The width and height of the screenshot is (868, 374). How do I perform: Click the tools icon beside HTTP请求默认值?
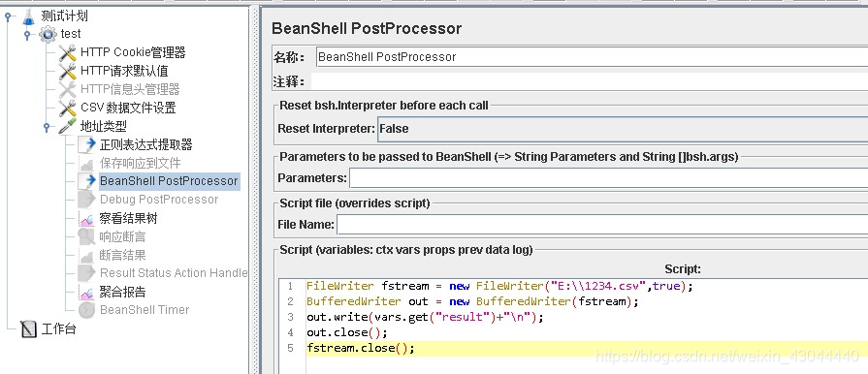click(x=68, y=72)
